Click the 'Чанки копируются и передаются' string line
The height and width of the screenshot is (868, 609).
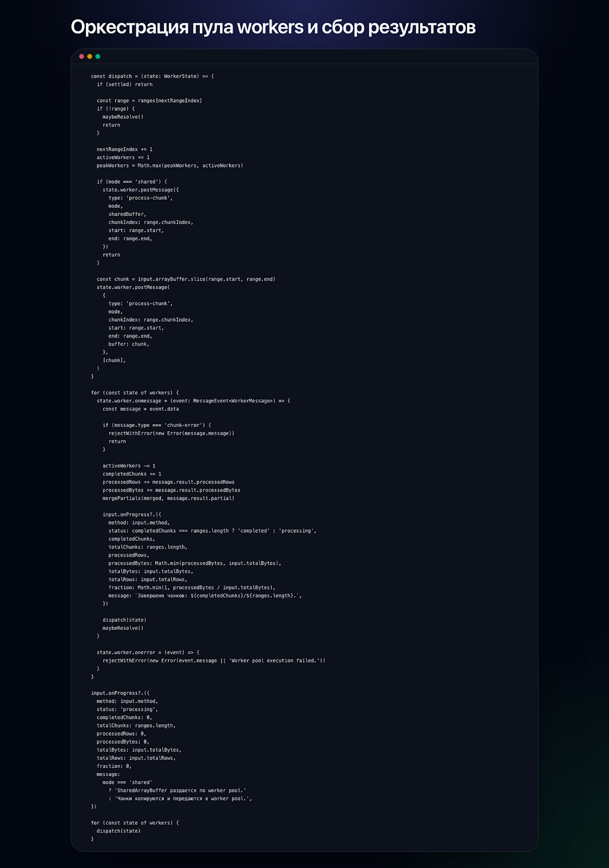tap(183, 799)
